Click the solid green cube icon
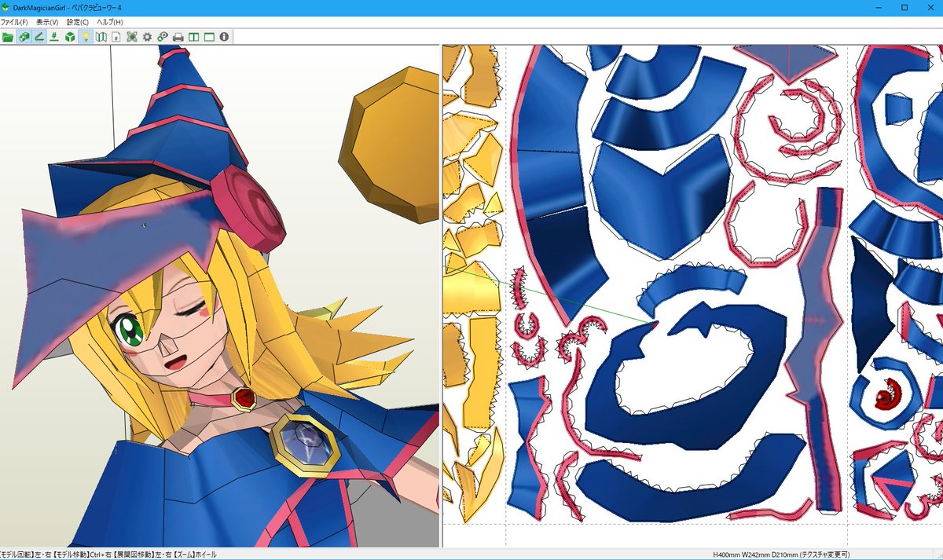 click(70, 37)
